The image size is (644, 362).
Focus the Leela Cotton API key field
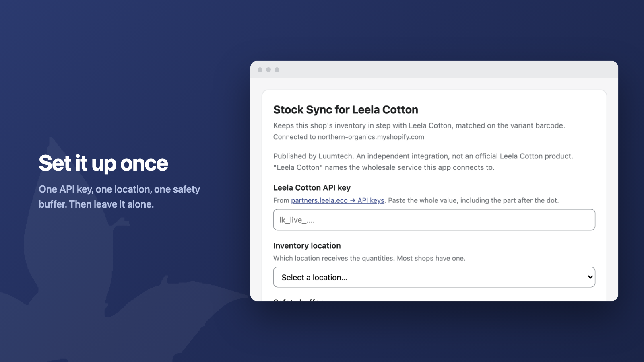[x=434, y=220]
